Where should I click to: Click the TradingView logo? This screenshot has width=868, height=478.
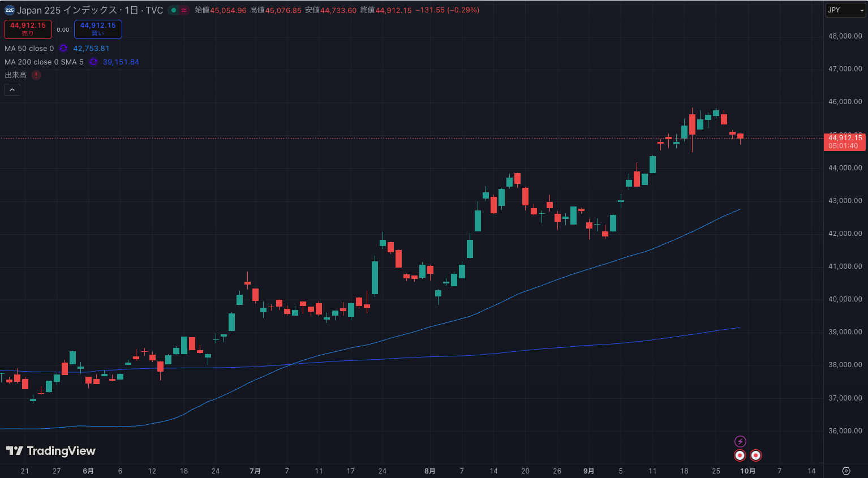pos(51,451)
